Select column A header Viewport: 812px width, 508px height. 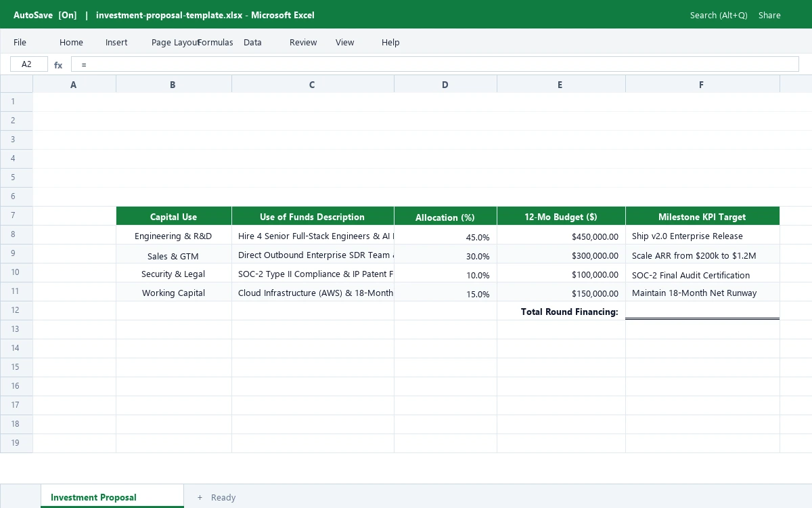click(74, 84)
